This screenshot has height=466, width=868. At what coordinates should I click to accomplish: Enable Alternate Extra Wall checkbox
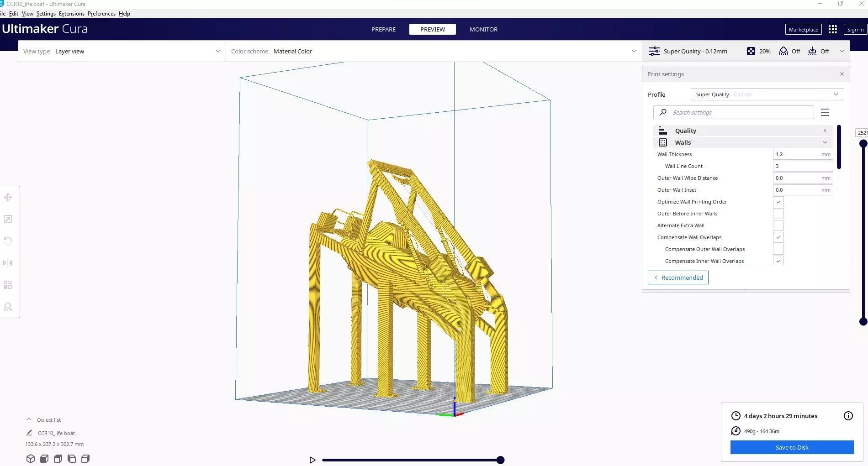pyautogui.click(x=778, y=225)
